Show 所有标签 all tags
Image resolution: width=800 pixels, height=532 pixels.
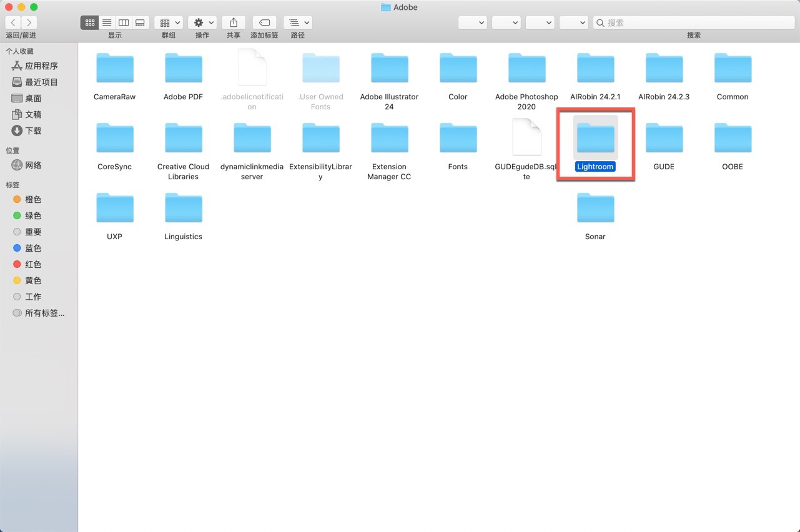pyautogui.click(x=39, y=313)
